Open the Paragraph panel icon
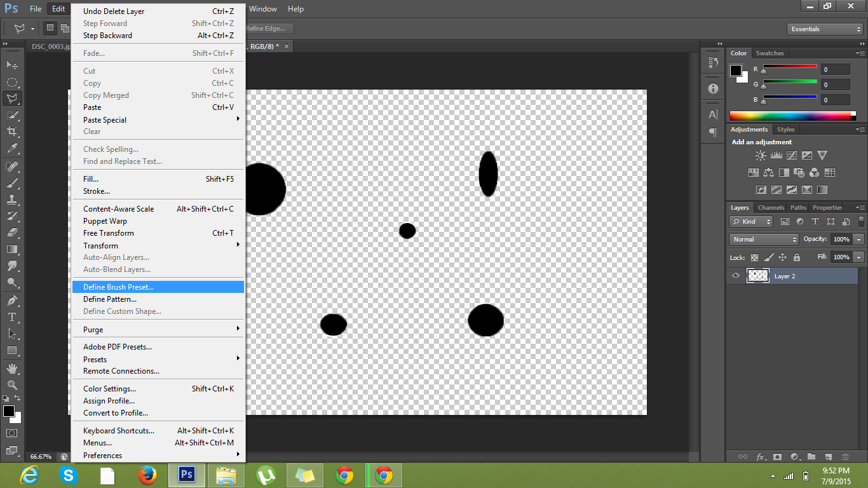This screenshot has height=488, width=868. tap(713, 133)
